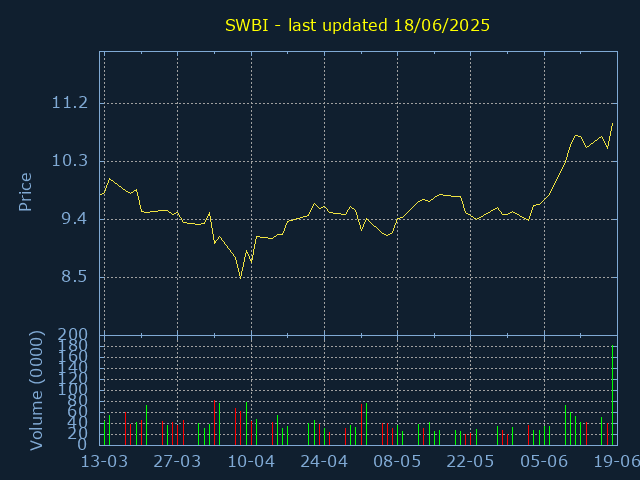Click the tallest green volume bar at the far right
Viewport: 640px width, 480px height.
click(x=612, y=395)
